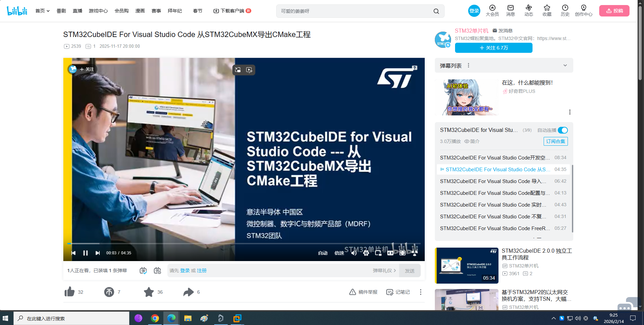
Task: Like the video with thumbs-up icon
Action: click(x=69, y=292)
